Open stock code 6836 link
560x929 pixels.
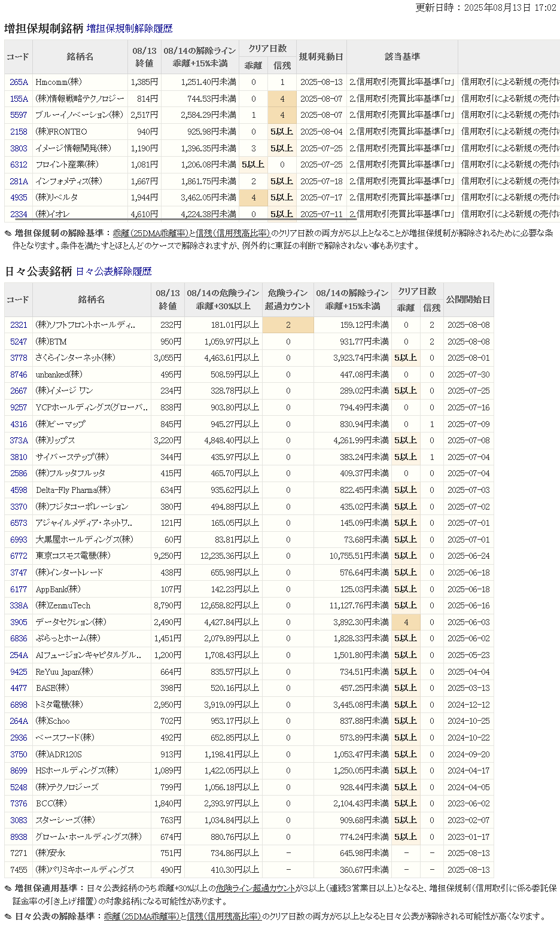tap(19, 638)
